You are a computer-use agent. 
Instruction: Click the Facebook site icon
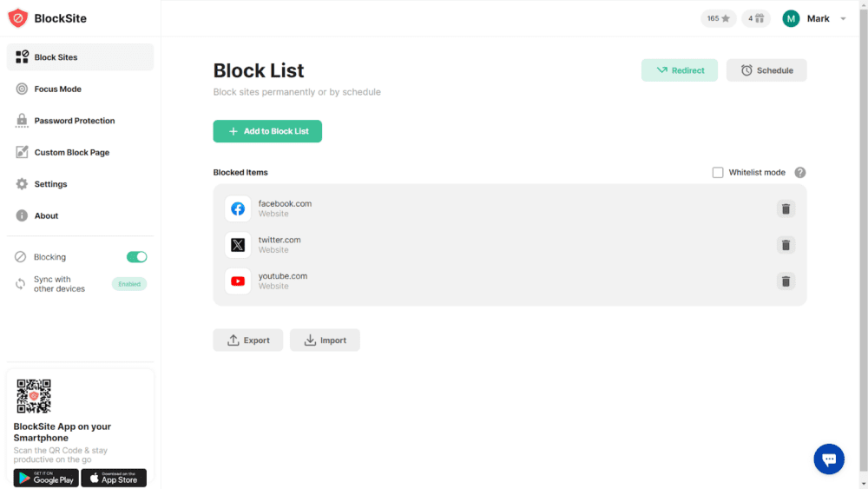coord(238,208)
